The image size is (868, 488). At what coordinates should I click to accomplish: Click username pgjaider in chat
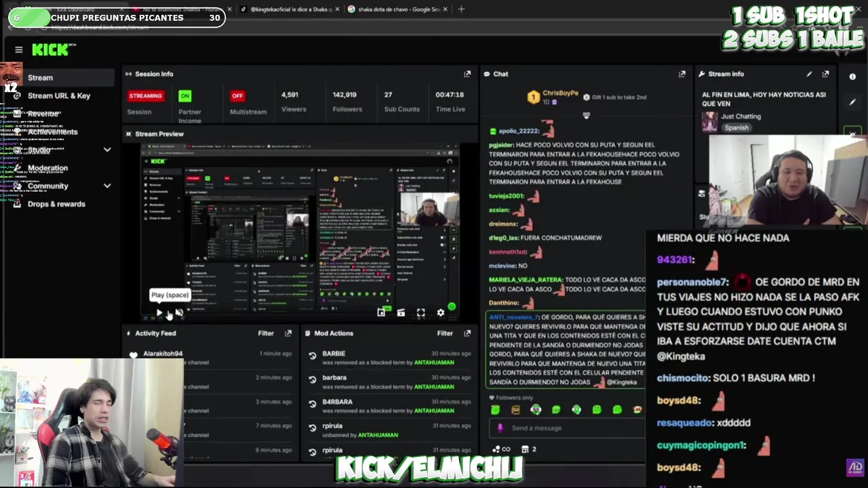click(500, 144)
